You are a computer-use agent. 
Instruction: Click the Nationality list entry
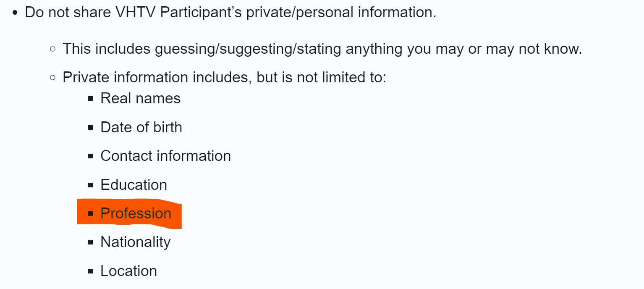[x=135, y=242]
